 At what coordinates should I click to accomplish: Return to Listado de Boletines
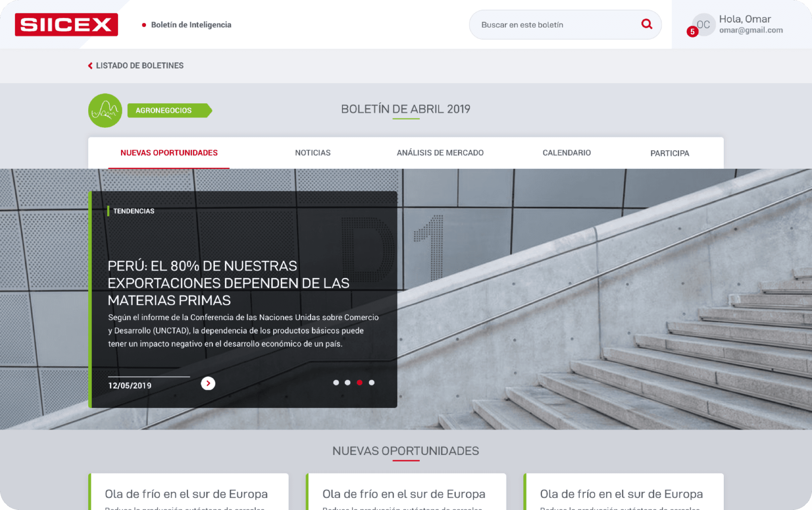136,65
